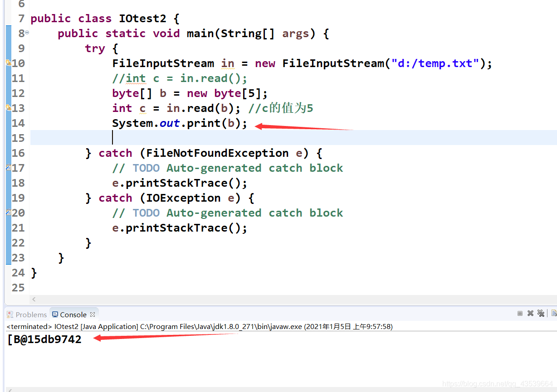Click the warning marker on line 13
The image size is (557, 392).
(8, 108)
